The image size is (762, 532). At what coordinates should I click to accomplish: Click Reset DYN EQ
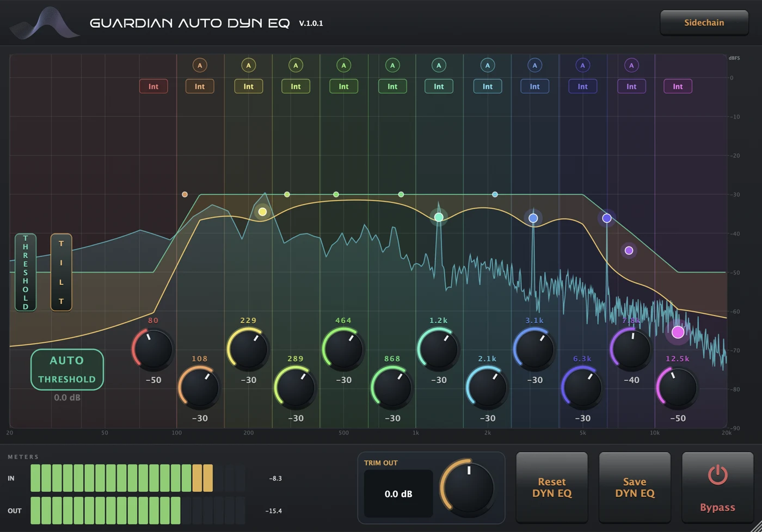click(x=552, y=487)
